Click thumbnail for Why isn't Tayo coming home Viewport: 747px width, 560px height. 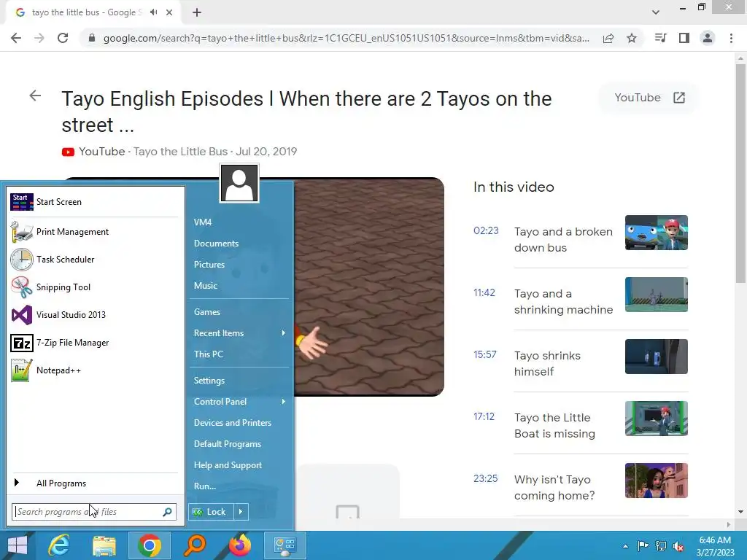[x=657, y=481]
